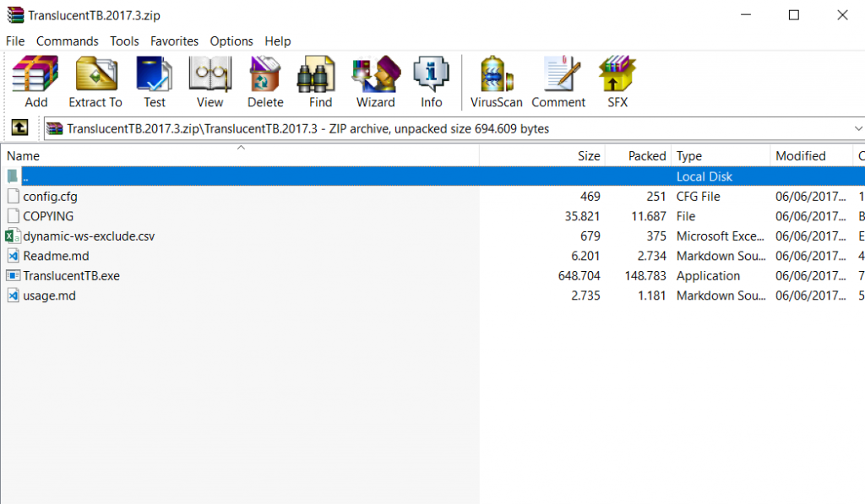Select the TranslucentTB.exe file name
Viewport: 865px width, 504px height.
click(x=71, y=276)
